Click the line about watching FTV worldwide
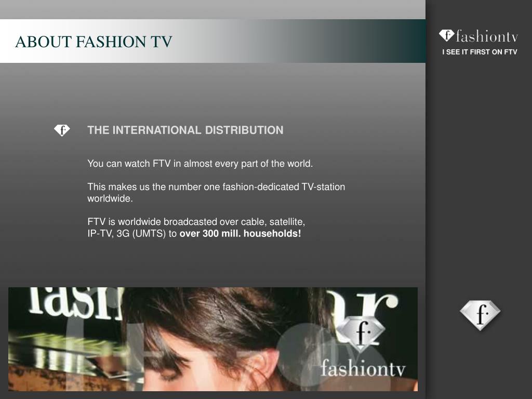The width and height of the screenshot is (532, 399). tap(200, 164)
